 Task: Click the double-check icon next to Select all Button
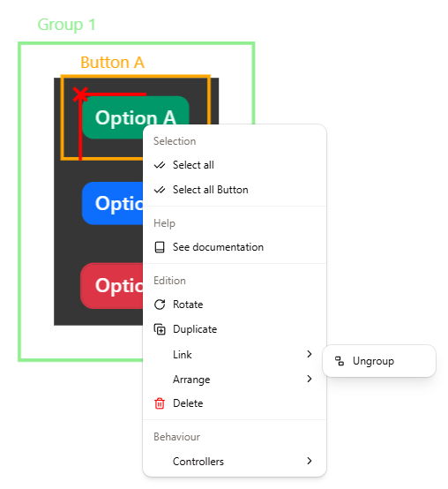[160, 190]
